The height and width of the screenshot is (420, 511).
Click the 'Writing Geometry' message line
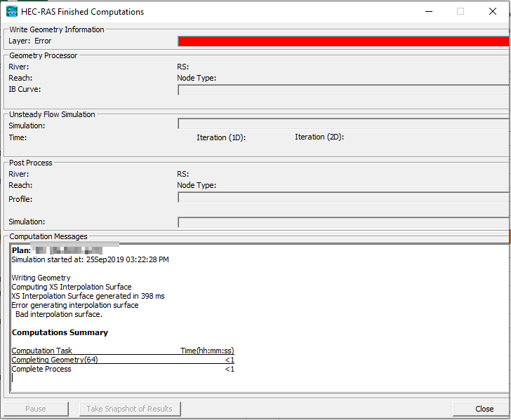point(41,278)
